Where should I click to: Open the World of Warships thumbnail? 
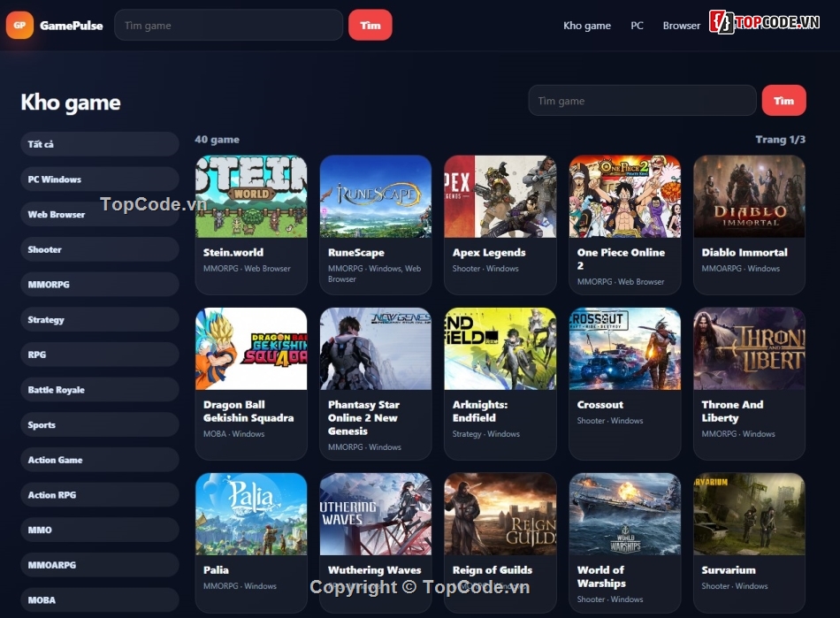pyautogui.click(x=624, y=514)
